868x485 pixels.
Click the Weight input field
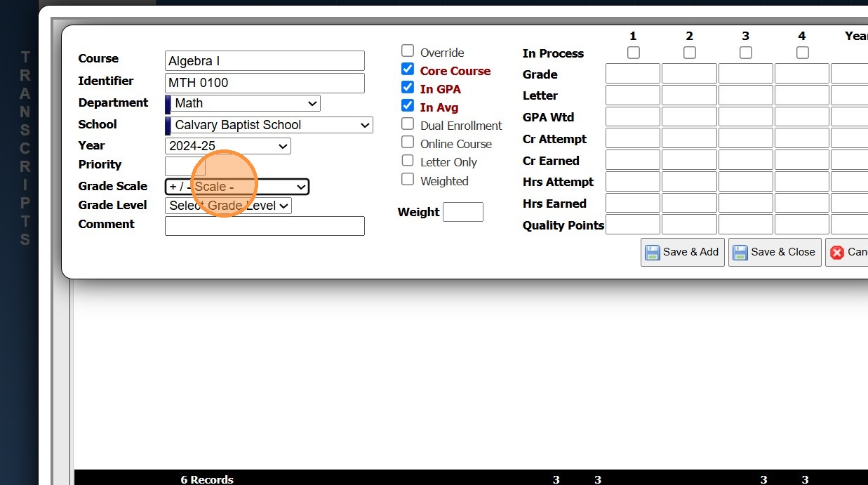click(x=463, y=212)
